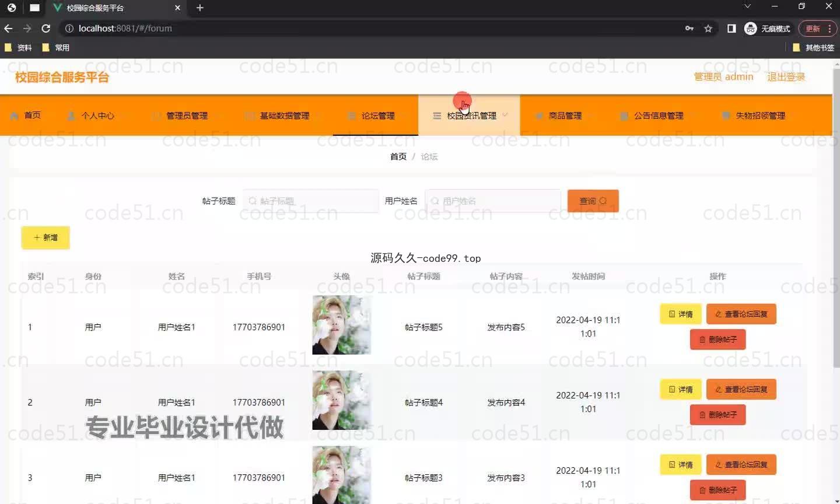Open the 资料 bookmark folder
Image resolution: width=840 pixels, height=504 pixels.
point(18,48)
